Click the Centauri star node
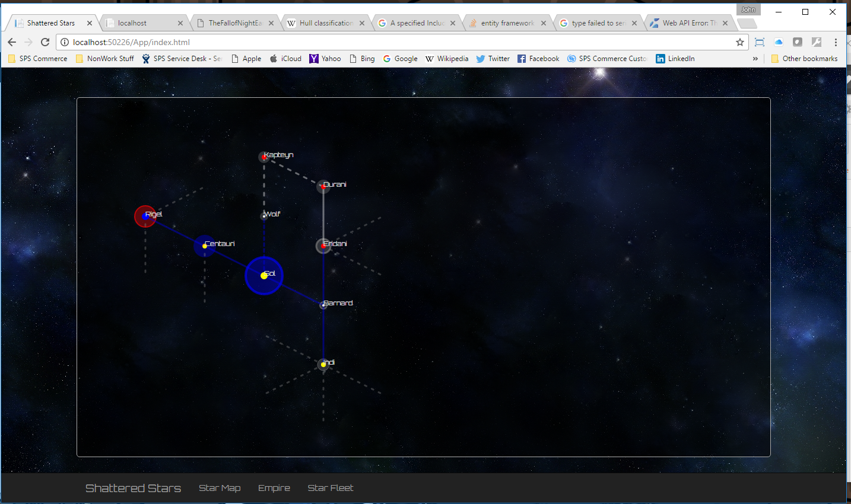 coord(205,245)
